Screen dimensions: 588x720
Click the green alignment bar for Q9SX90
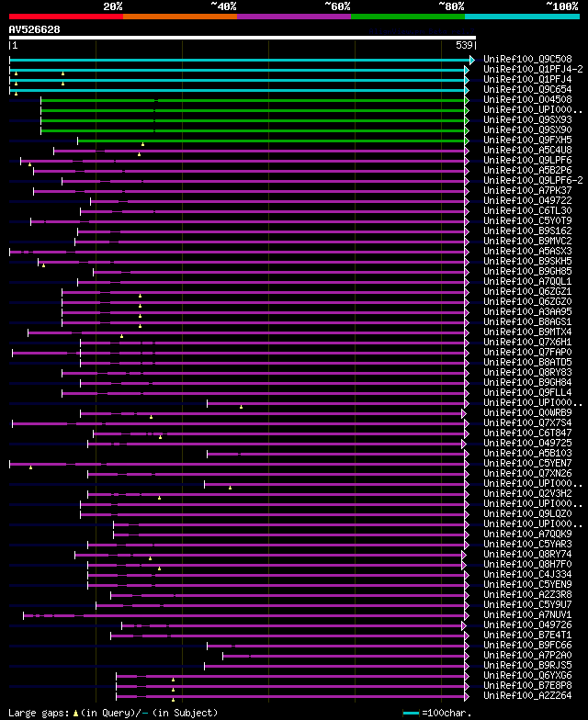[253, 130]
